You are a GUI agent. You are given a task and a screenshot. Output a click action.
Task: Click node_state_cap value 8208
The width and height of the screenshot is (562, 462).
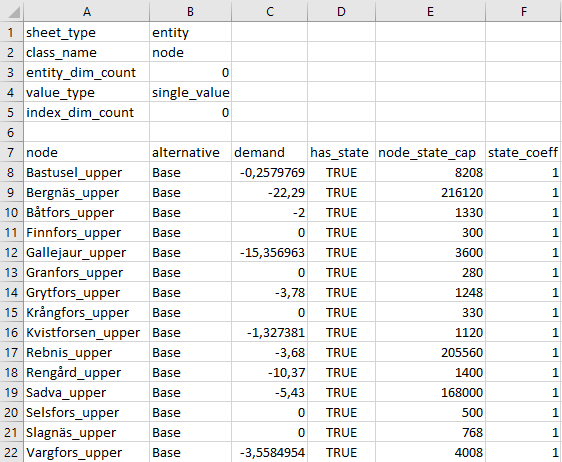pos(430,173)
